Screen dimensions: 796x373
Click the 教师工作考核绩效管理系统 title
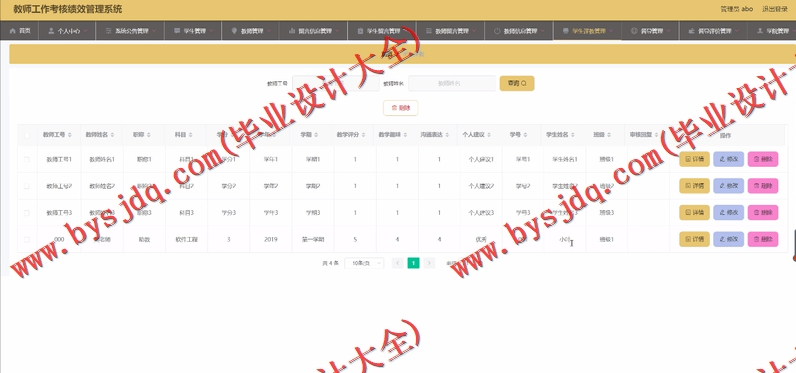[68, 9]
